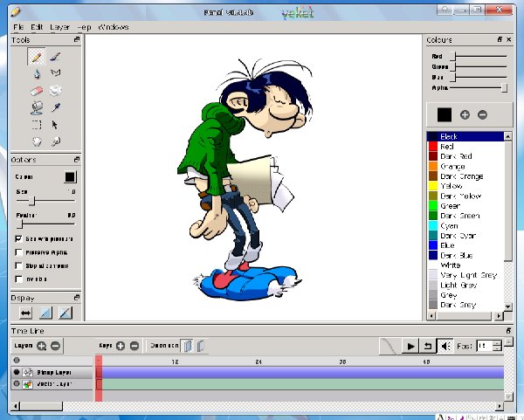Image resolution: width=524 pixels, height=420 pixels.
Task: Click the clear frame tool
Action: point(56,90)
